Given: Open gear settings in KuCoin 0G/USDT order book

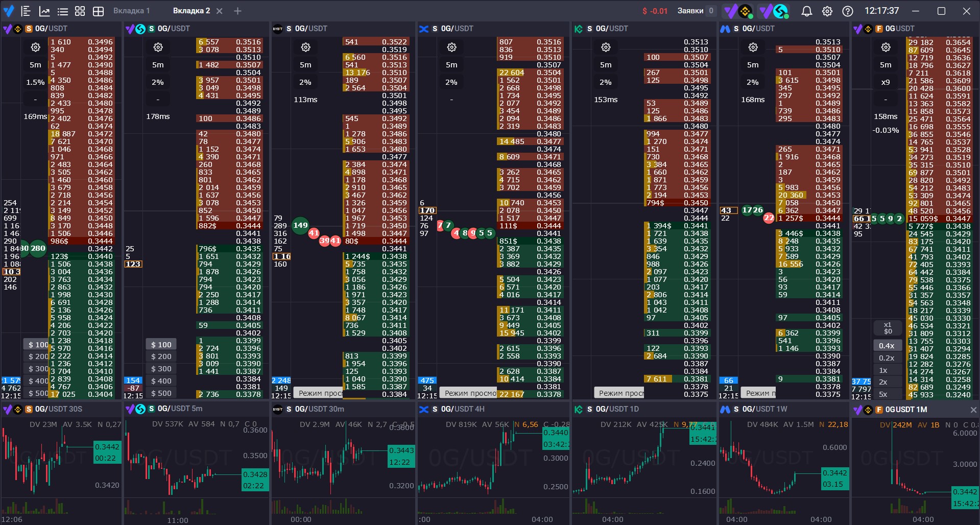Looking at the screenshot, I should pos(606,47).
